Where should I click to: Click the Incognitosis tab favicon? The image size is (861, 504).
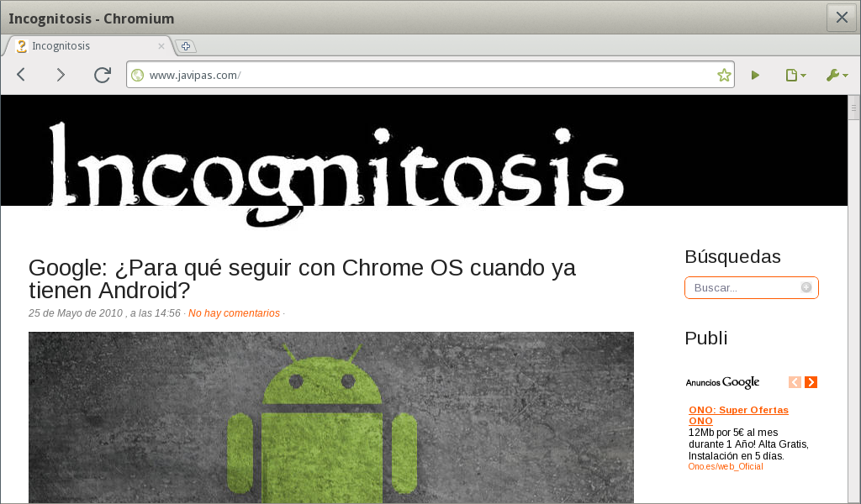pos(21,46)
